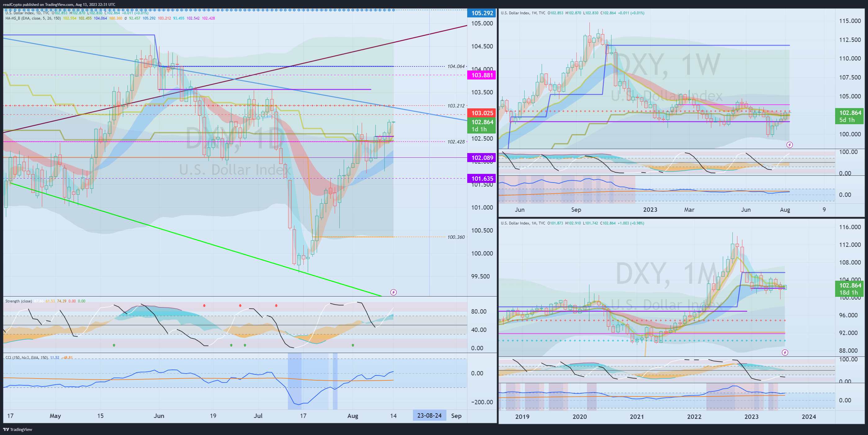
Task: Click the 2019 label on monthly time axis
Action: 522,416
